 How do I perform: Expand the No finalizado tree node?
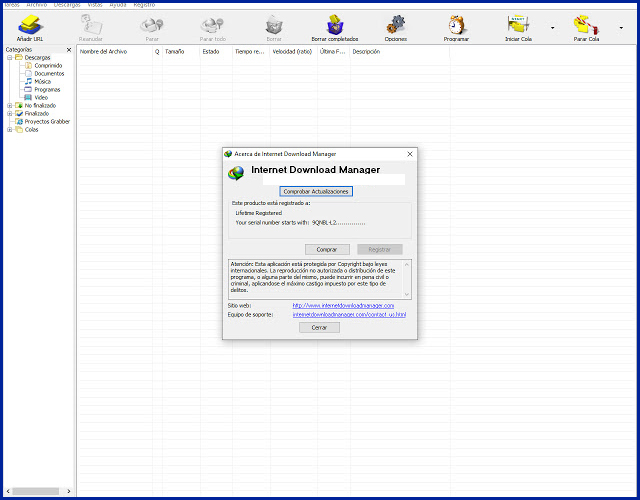click(9, 106)
